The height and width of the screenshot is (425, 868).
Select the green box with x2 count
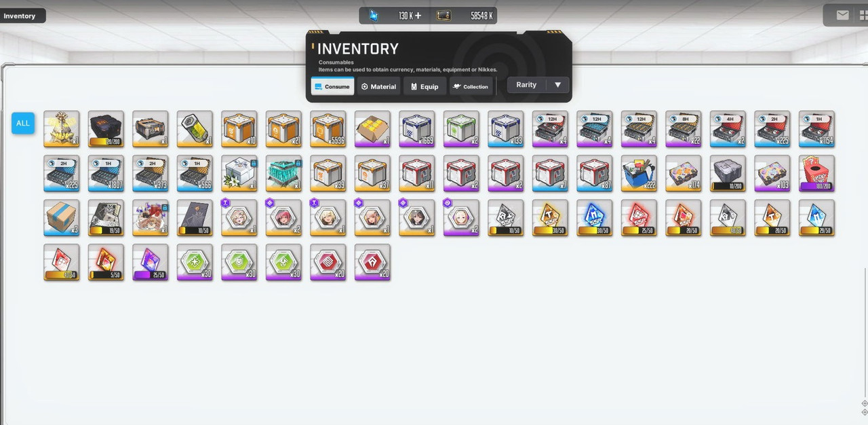point(461,129)
